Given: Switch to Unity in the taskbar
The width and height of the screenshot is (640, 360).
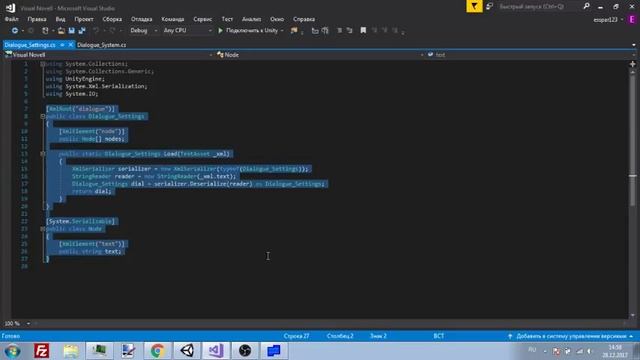Looking at the screenshot, I should 187,351.
